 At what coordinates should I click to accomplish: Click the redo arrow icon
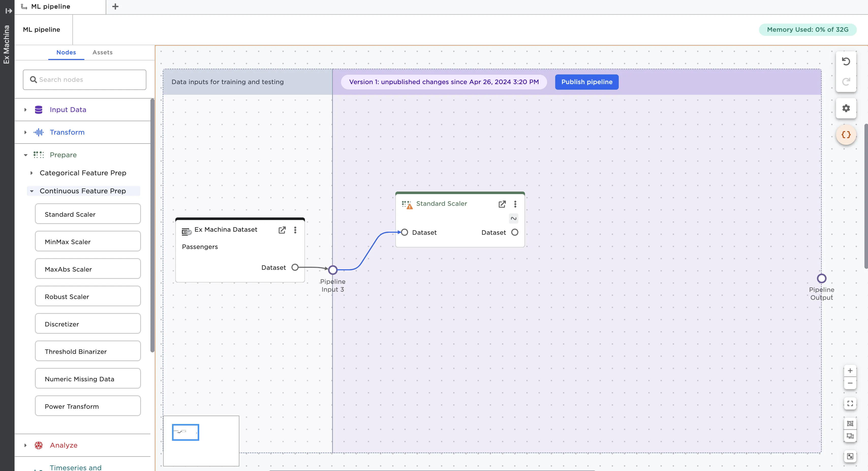(846, 82)
